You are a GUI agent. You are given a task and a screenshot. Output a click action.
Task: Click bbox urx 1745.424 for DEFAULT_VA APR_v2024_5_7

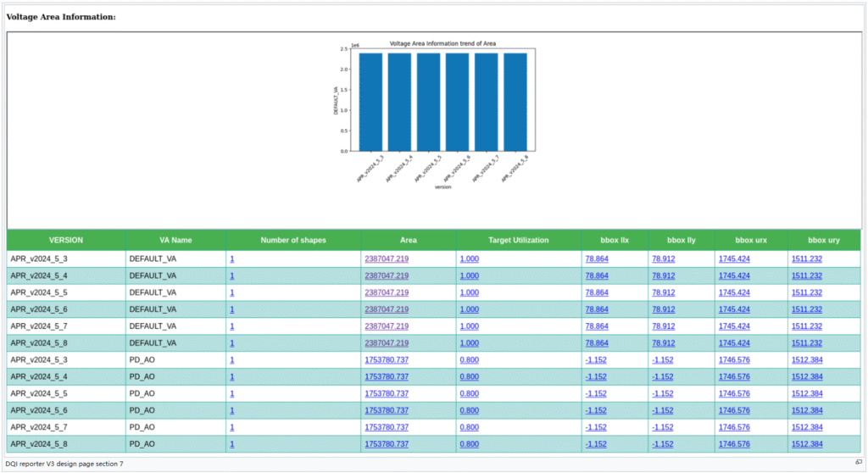[734, 326]
